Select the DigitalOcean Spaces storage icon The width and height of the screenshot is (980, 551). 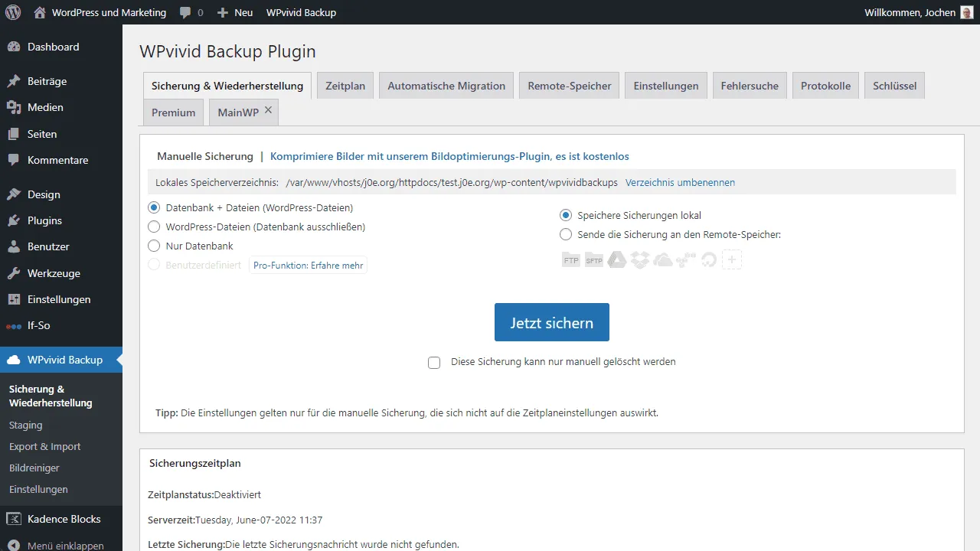pos(709,260)
